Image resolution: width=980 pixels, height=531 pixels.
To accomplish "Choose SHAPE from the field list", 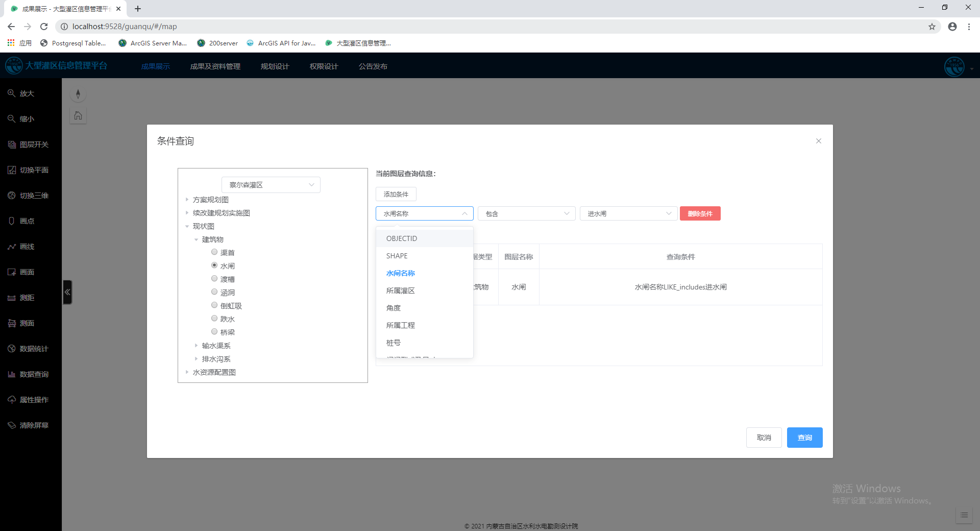I will coord(425,256).
